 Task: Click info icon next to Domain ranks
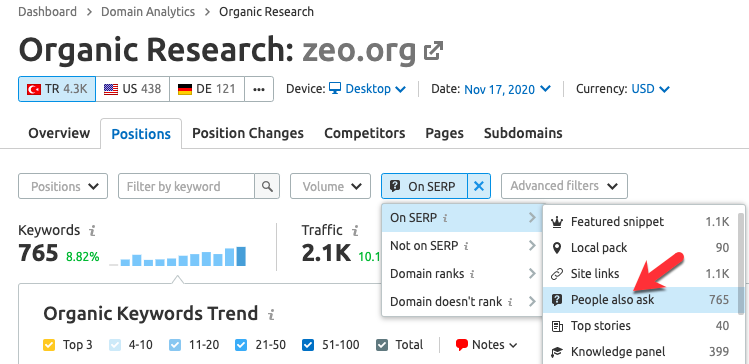[x=472, y=274]
